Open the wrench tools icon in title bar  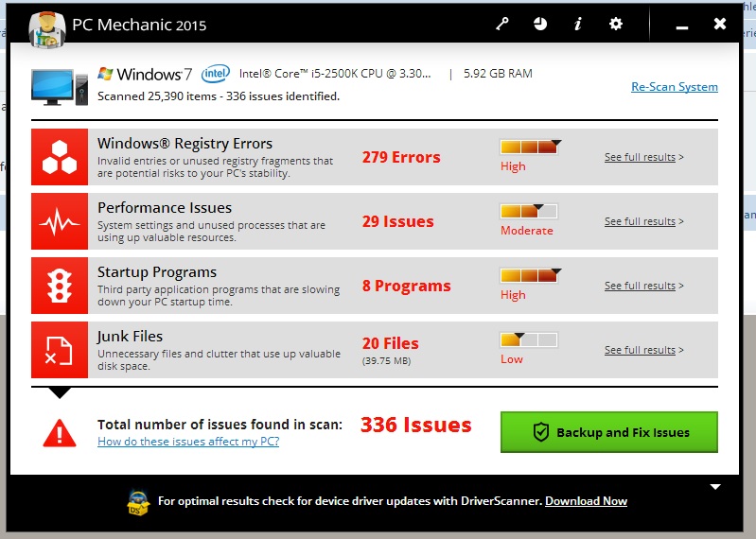502,24
